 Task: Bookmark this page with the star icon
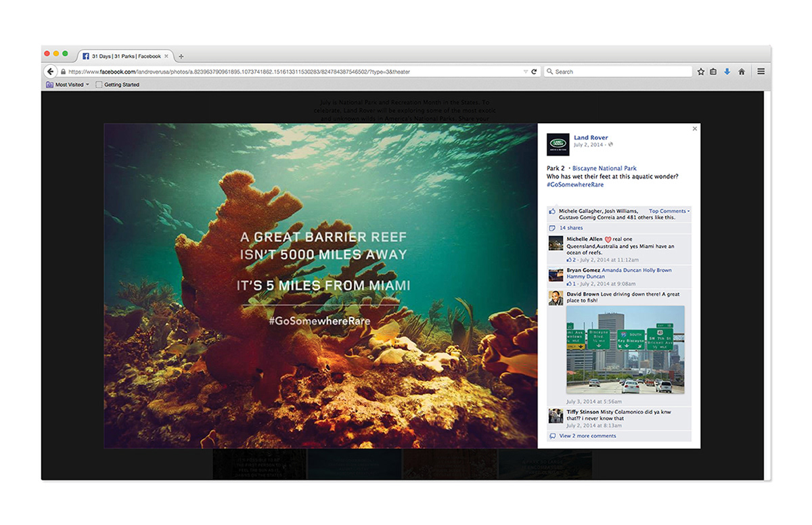click(701, 72)
